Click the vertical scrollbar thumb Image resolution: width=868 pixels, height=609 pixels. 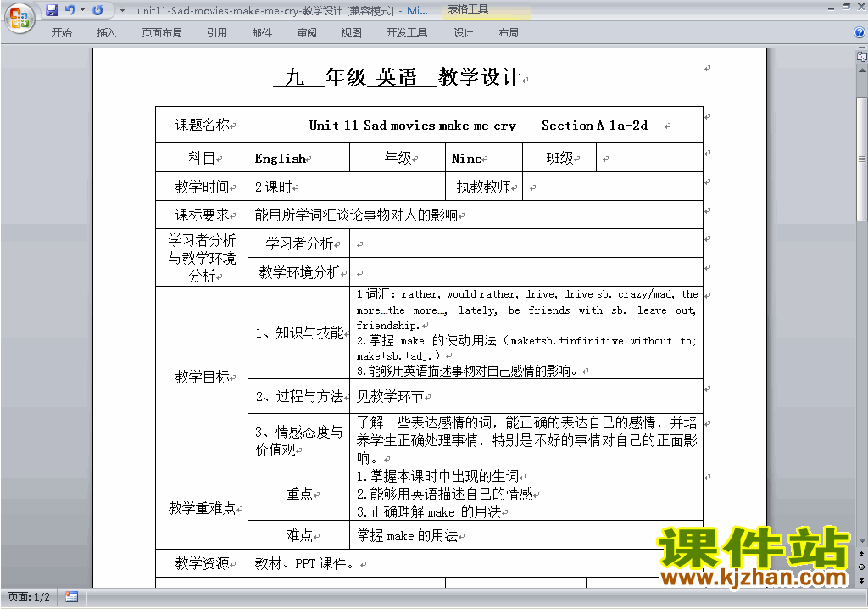(x=862, y=159)
